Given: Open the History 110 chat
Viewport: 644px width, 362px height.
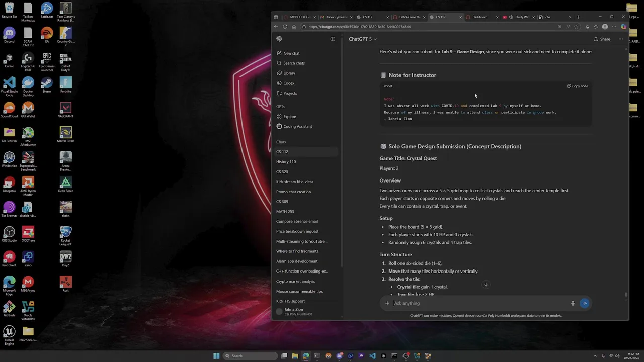Looking at the screenshot, I should [x=286, y=162].
